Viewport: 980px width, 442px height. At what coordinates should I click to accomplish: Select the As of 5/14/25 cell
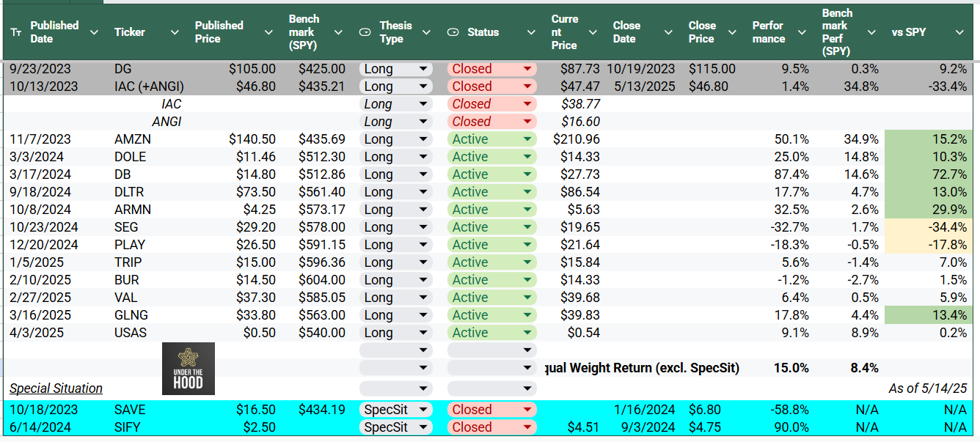pyautogui.click(x=927, y=388)
